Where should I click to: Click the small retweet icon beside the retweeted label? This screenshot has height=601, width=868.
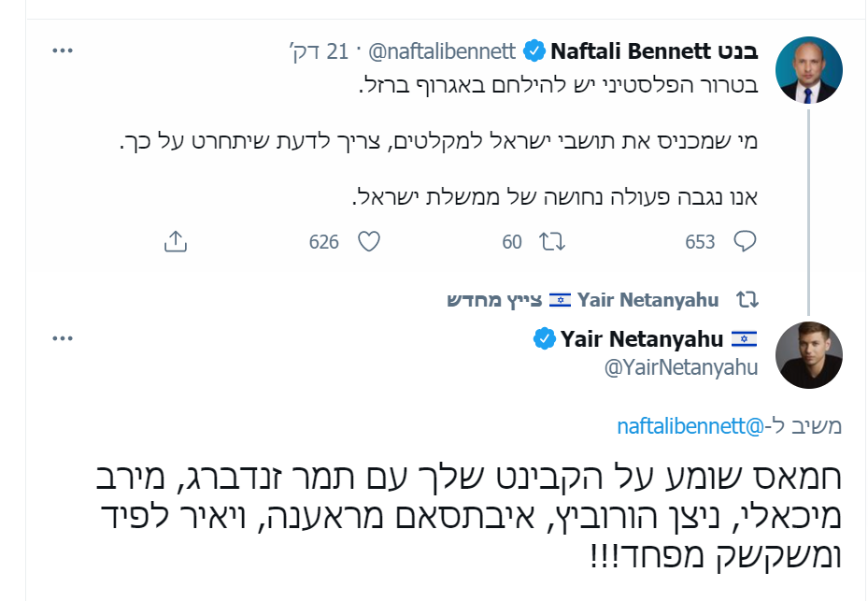click(x=747, y=300)
